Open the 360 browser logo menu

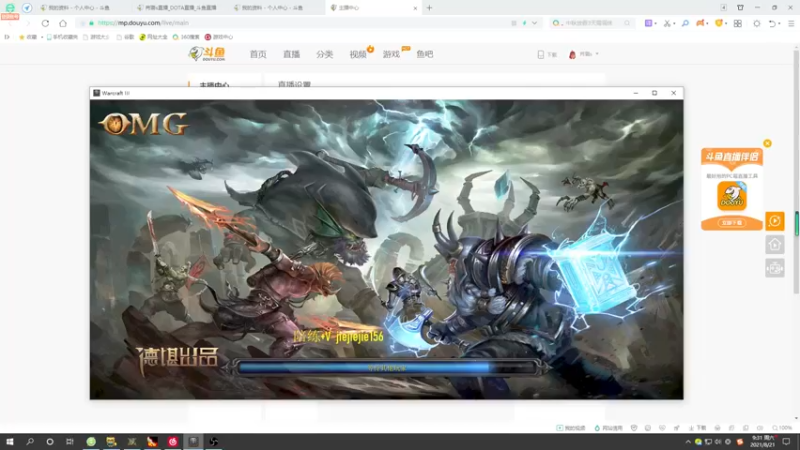(x=10, y=8)
